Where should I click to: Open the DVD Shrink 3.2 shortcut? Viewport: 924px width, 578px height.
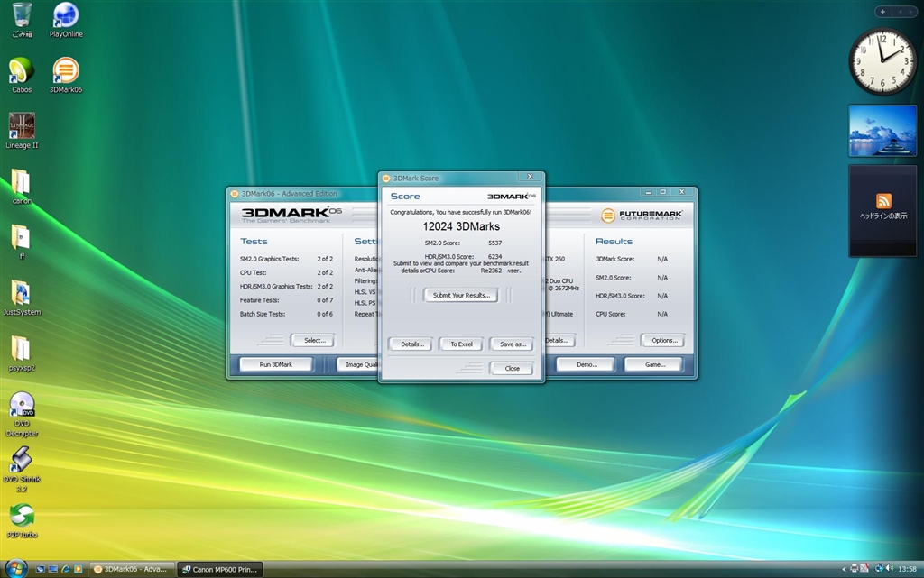point(22,461)
